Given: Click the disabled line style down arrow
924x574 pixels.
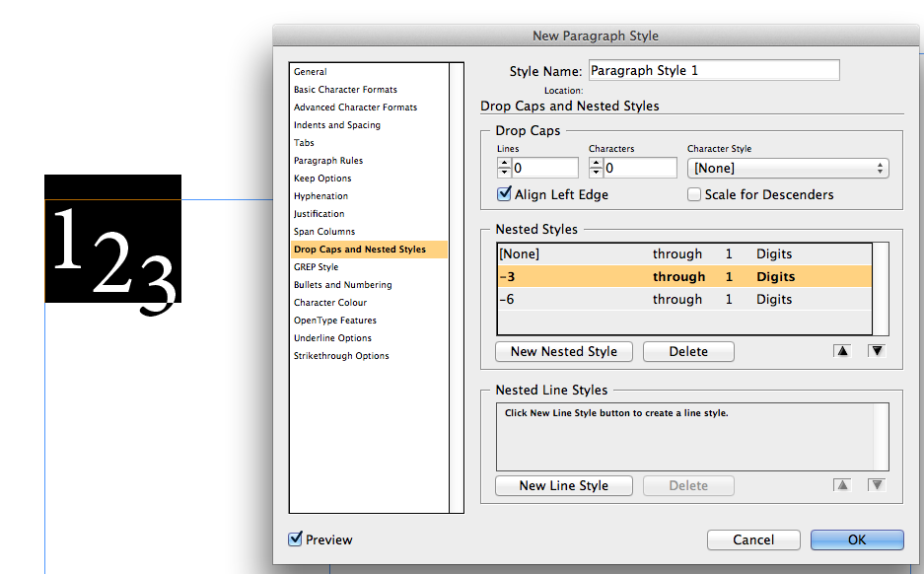Looking at the screenshot, I should (x=877, y=485).
